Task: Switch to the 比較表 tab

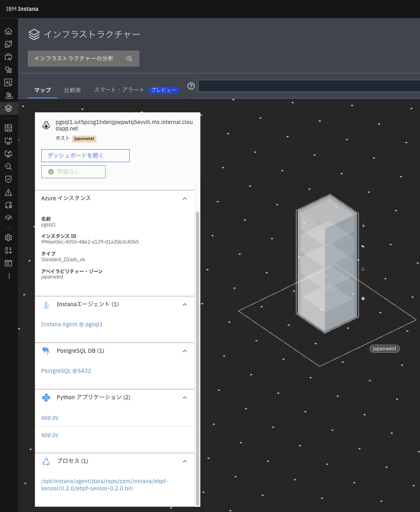Action: click(73, 90)
